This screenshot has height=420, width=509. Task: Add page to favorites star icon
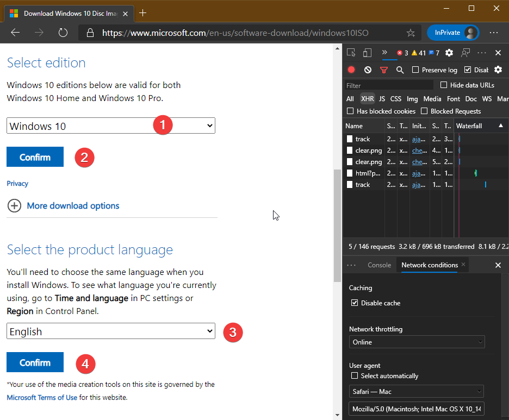411,33
